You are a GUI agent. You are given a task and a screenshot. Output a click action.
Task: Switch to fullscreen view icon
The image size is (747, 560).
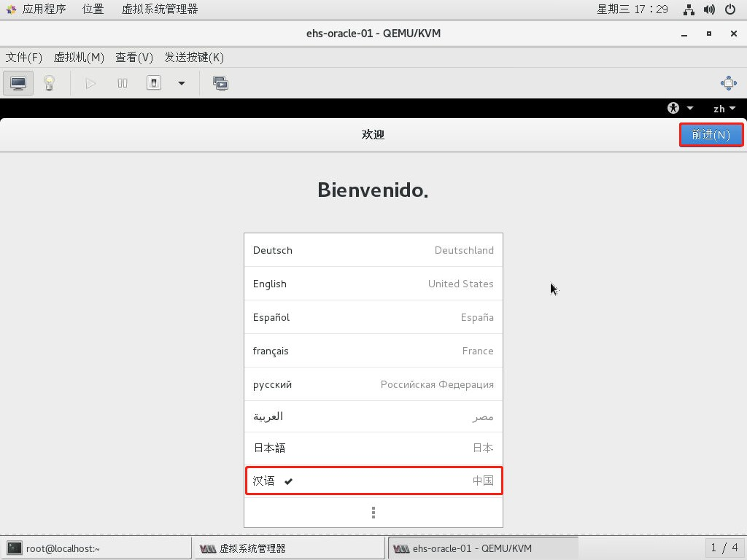(x=729, y=83)
